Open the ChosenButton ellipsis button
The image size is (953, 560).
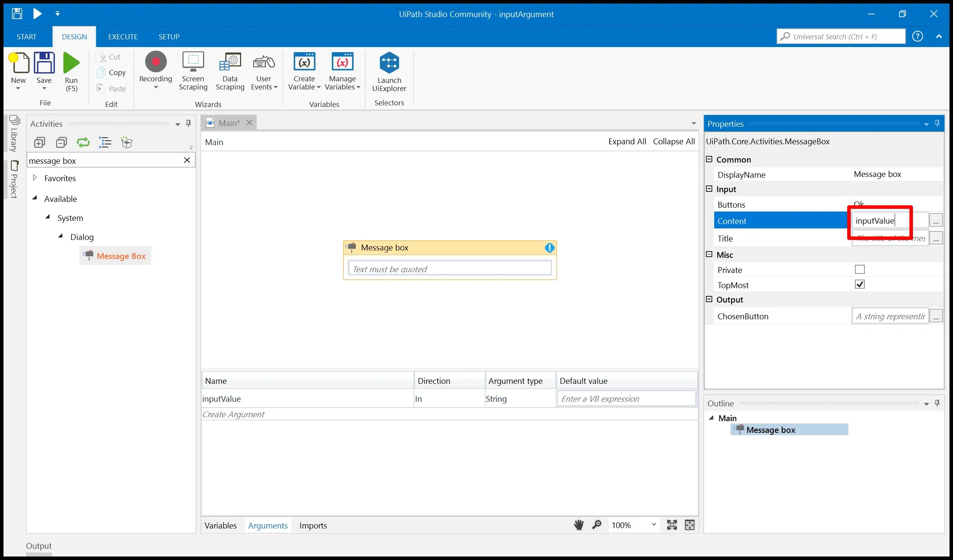coord(936,316)
